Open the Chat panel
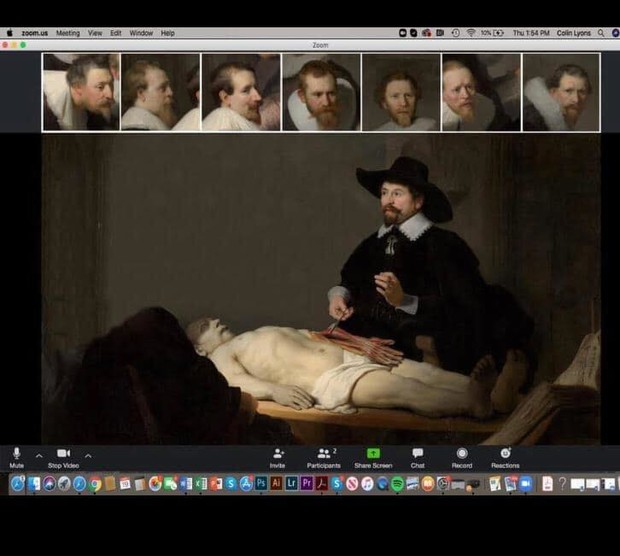620x556 pixels. (418, 458)
